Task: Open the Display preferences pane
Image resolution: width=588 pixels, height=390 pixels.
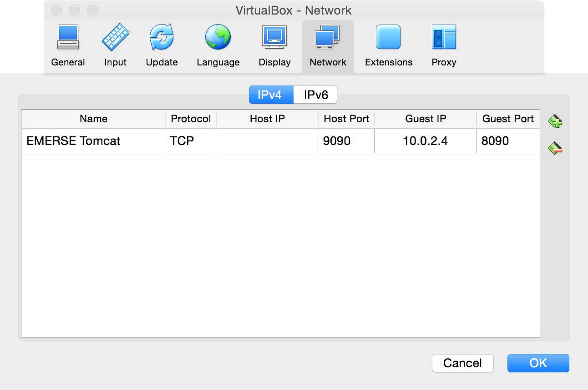Action: [x=274, y=46]
